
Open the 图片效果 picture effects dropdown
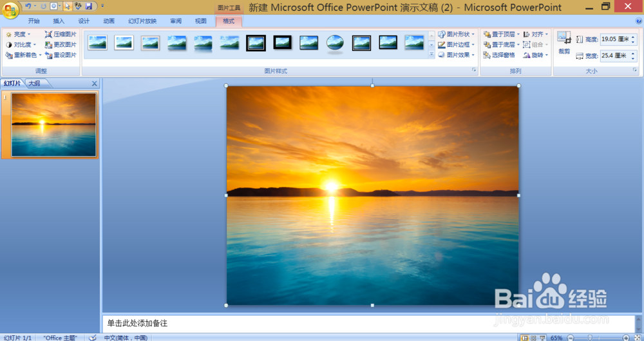pos(457,55)
